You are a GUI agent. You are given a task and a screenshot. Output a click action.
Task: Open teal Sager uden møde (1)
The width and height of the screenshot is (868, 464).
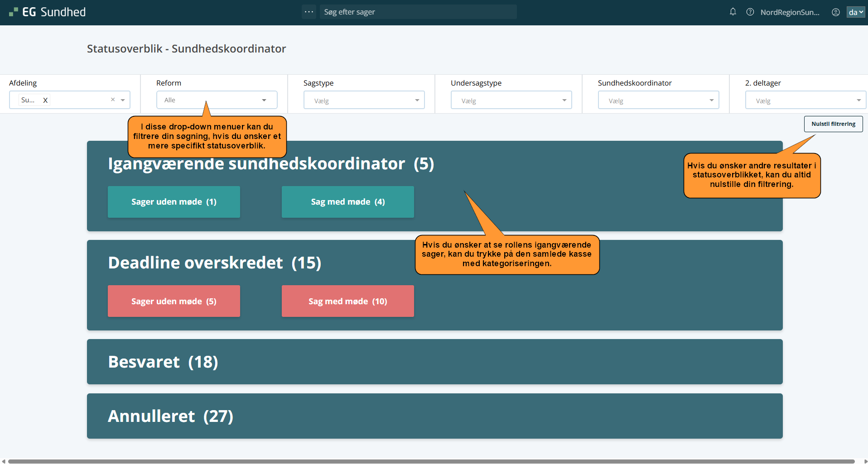click(x=174, y=202)
